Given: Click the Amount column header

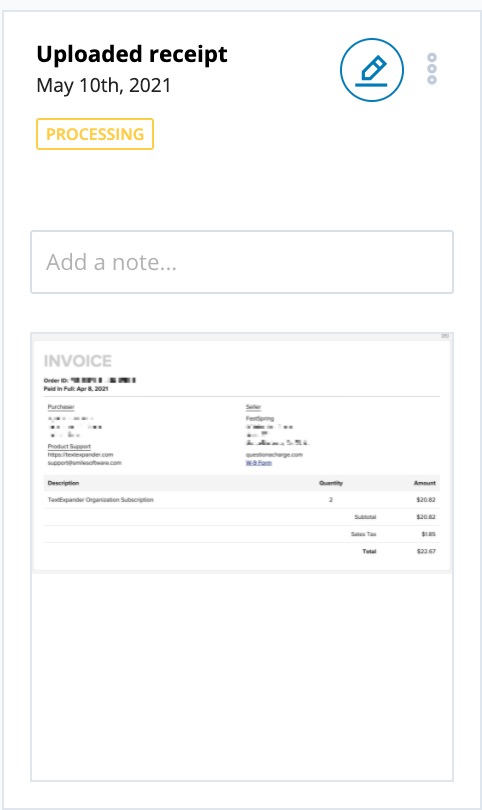Looking at the screenshot, I should point(425,483).
